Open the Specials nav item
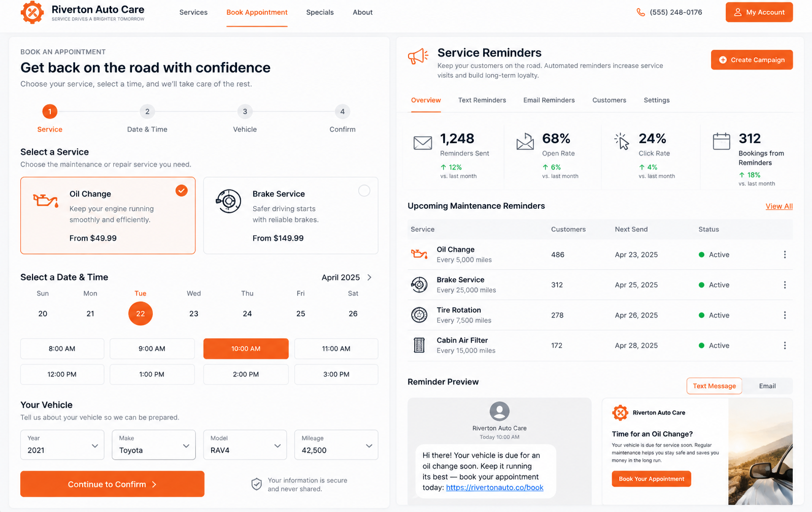Viewport: 812px width, 512px height. click(x=320, y=12)
